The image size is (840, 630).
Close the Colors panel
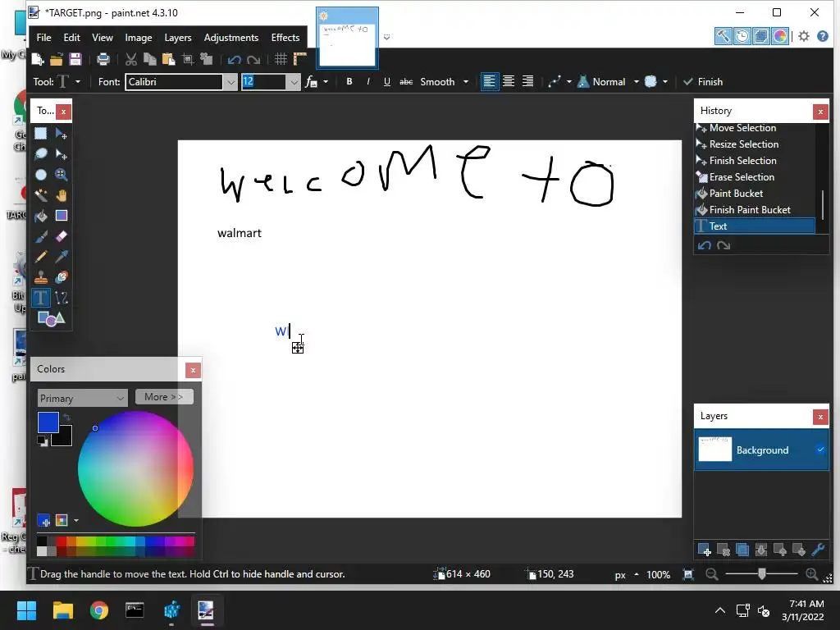tap(193, 370)
